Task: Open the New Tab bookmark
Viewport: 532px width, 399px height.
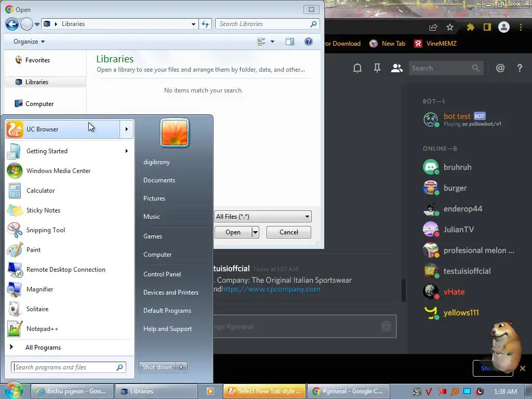Action: pyautogui.click(x=388, y=44)
